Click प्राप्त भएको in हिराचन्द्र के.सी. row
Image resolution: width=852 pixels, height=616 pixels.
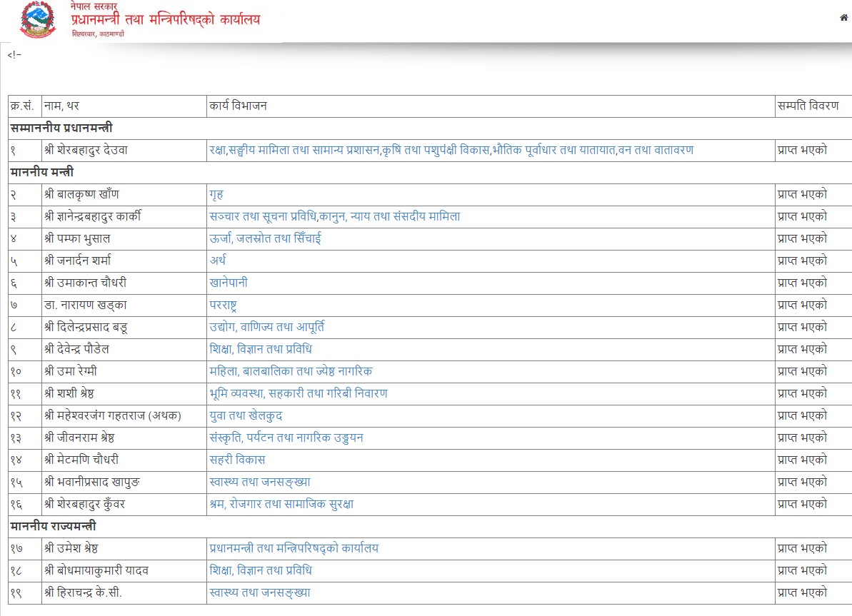point(802,592)
